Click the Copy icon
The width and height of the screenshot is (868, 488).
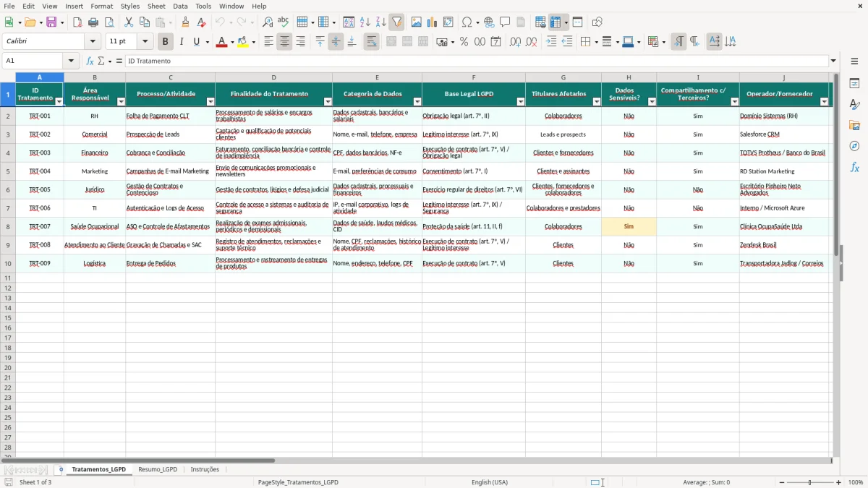coord(145,22)
